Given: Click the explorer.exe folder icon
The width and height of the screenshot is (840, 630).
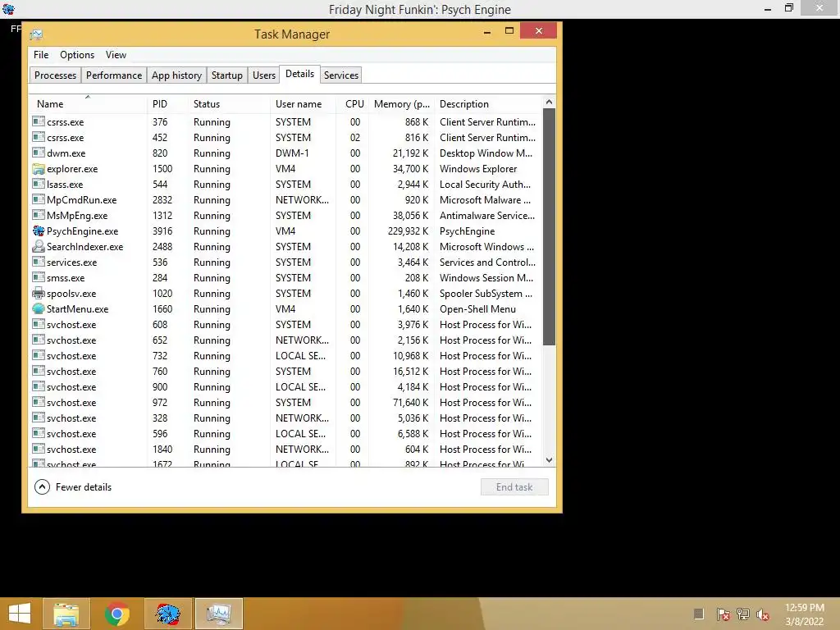Looking at the screenshot, I should (x=39, y=169).
